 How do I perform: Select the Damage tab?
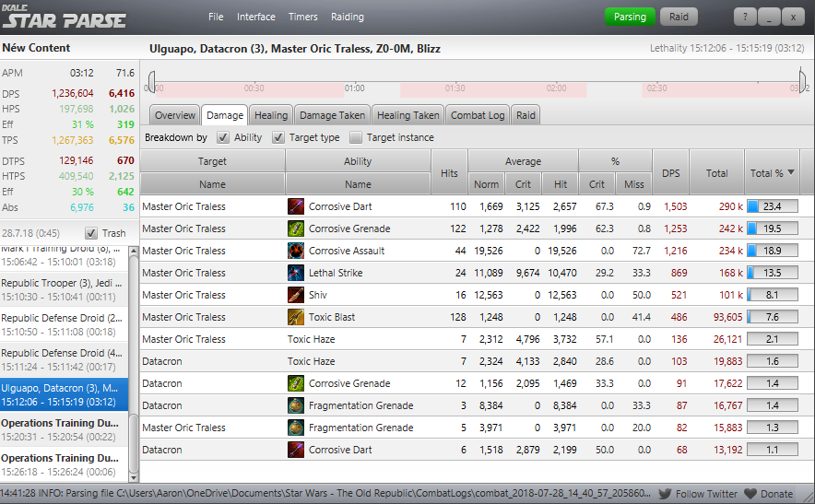coord(225,115)
